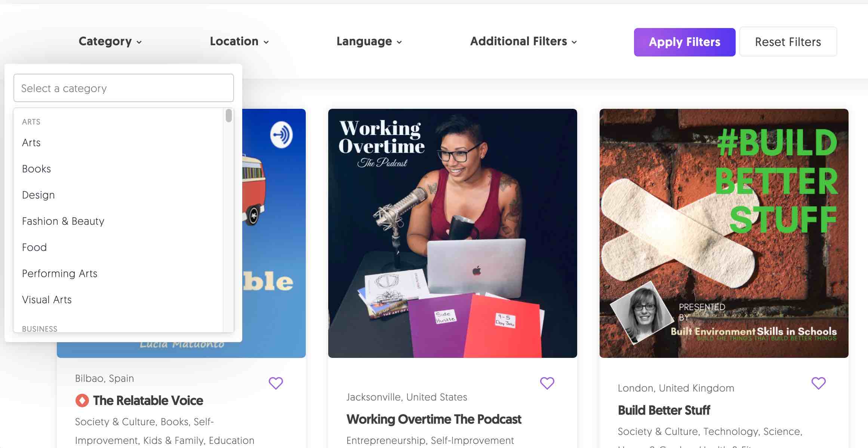Click in the Select a category search field
The width and height of the screenshot is (868, 448).
pos(123,88)
